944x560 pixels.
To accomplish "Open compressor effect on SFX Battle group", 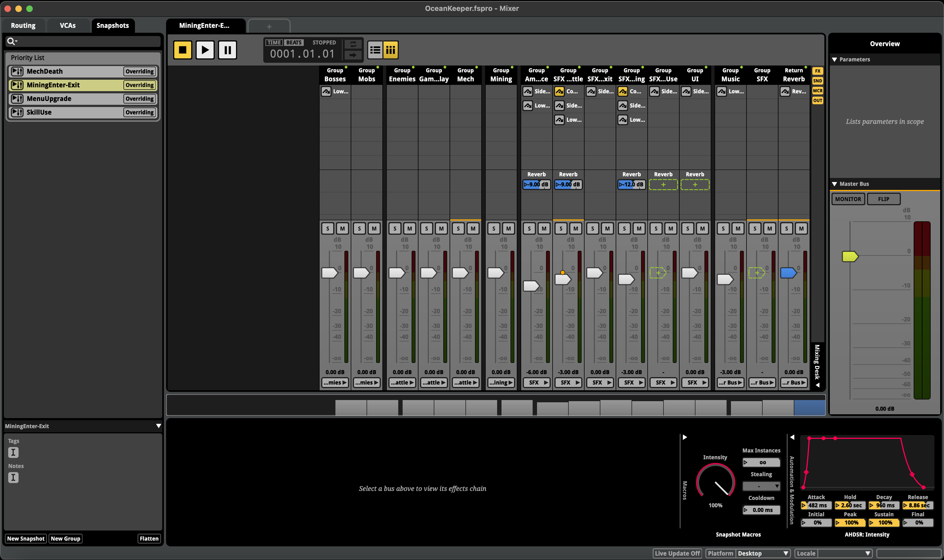I will [559, 91].
